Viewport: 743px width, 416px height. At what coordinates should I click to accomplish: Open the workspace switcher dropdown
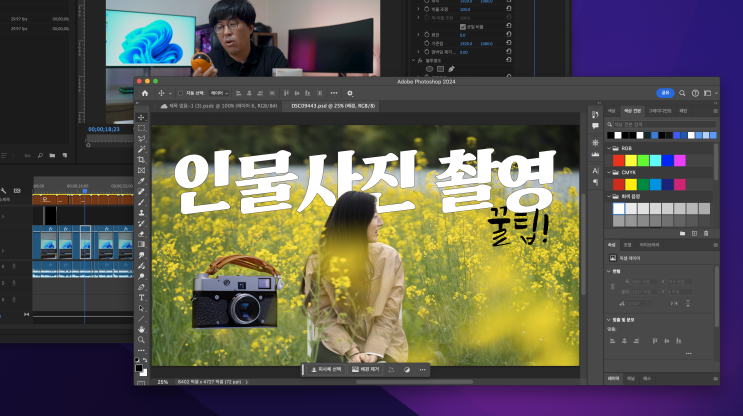pyautogui.click(x=710, y=93)
